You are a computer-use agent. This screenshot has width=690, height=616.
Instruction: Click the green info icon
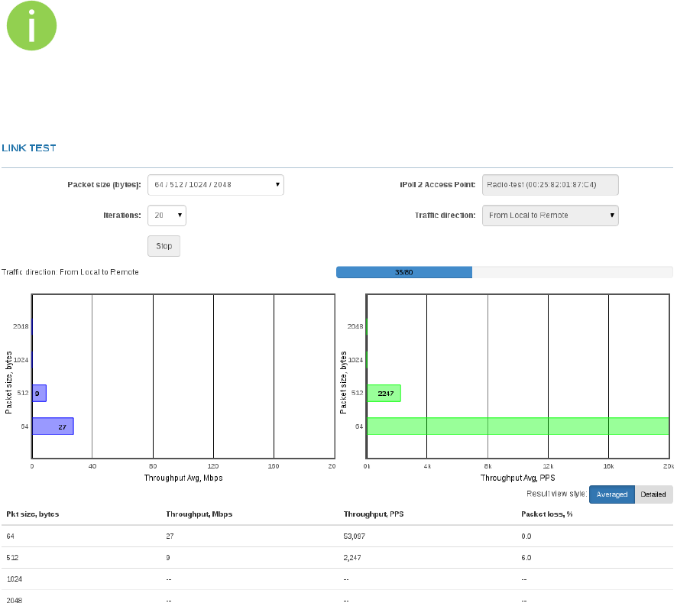[x=31, y=25]
